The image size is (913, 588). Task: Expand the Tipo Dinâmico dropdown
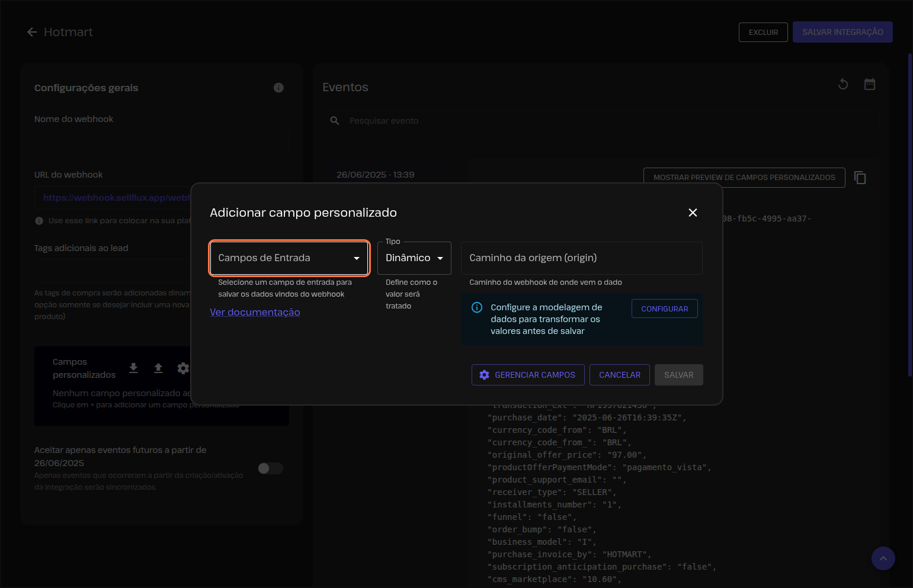pos(414,258)
